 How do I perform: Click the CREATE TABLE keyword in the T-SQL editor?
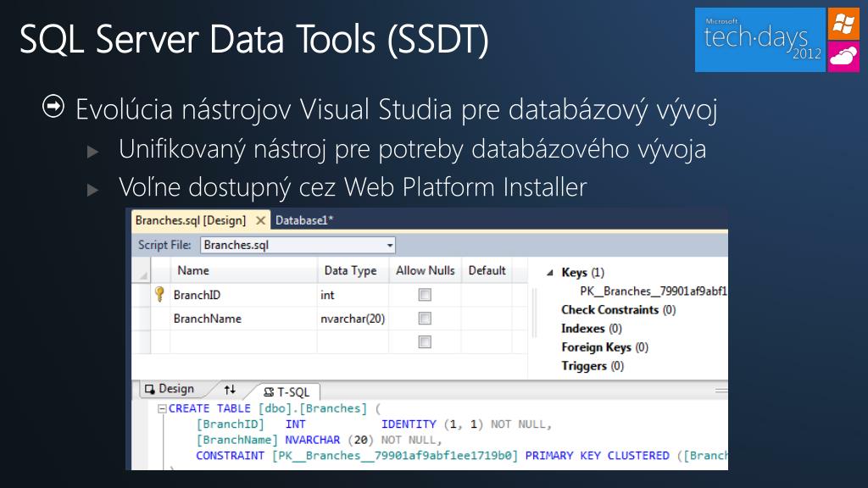click(x=209, y=408)
